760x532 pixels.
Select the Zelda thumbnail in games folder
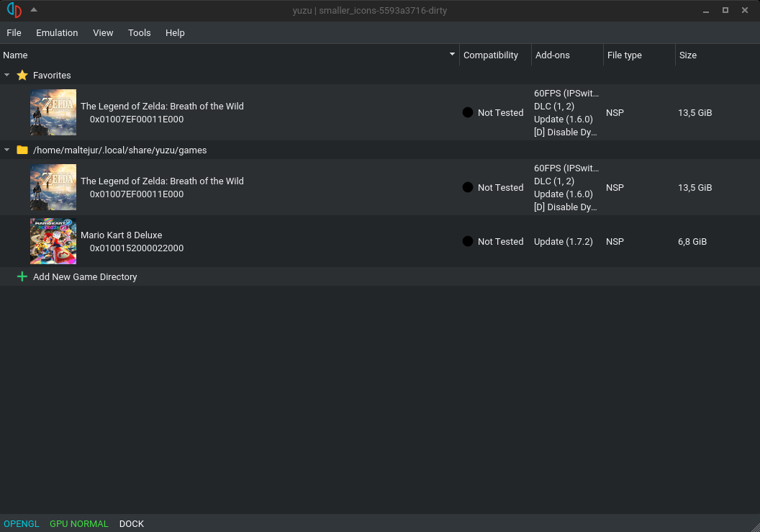pos(53,187)
